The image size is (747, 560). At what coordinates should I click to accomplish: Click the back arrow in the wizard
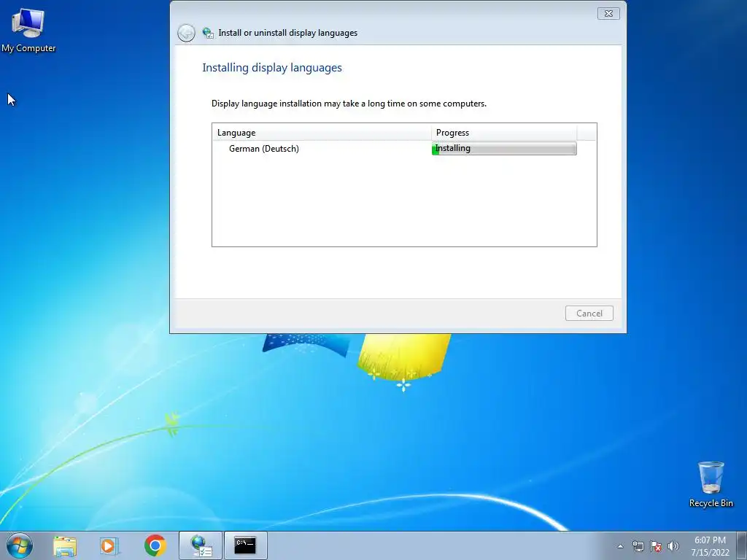[x=186, y=33]
